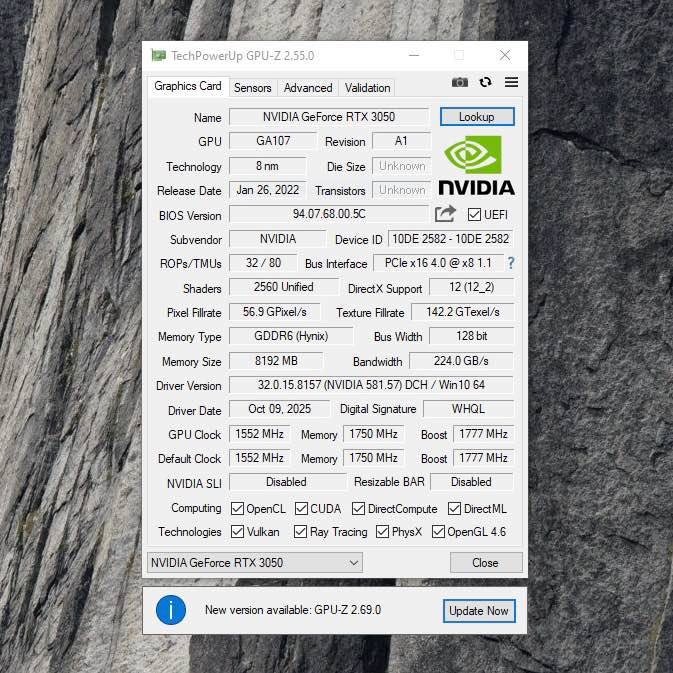Click the Revision field A1

pyautogui.click(x=401, y=141)
